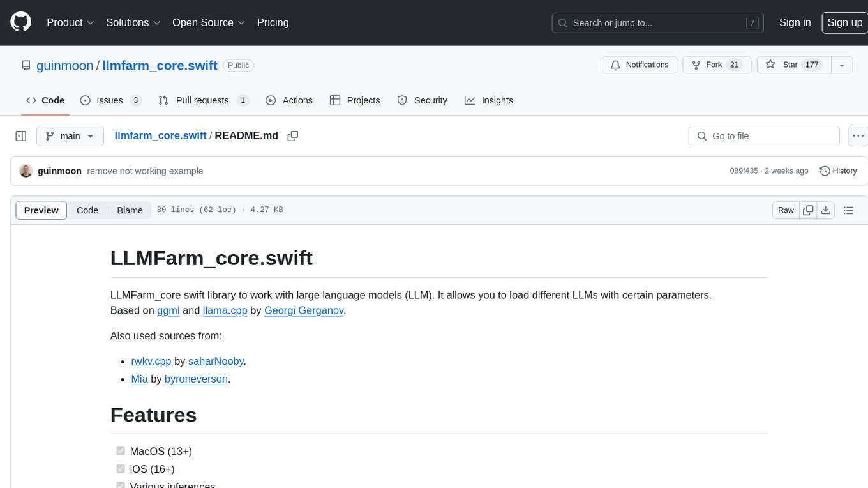Screen dimensions: 868x488
Task: Click the MacOS (13+) checkbox
Action: pyautogui.click(x=121, y=451)
